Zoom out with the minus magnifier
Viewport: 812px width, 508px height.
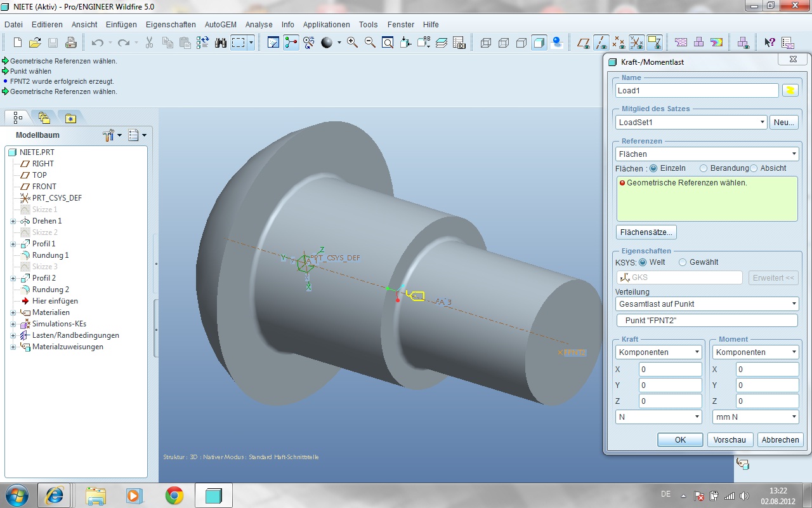pyautogui.click(x=370, y=43)
